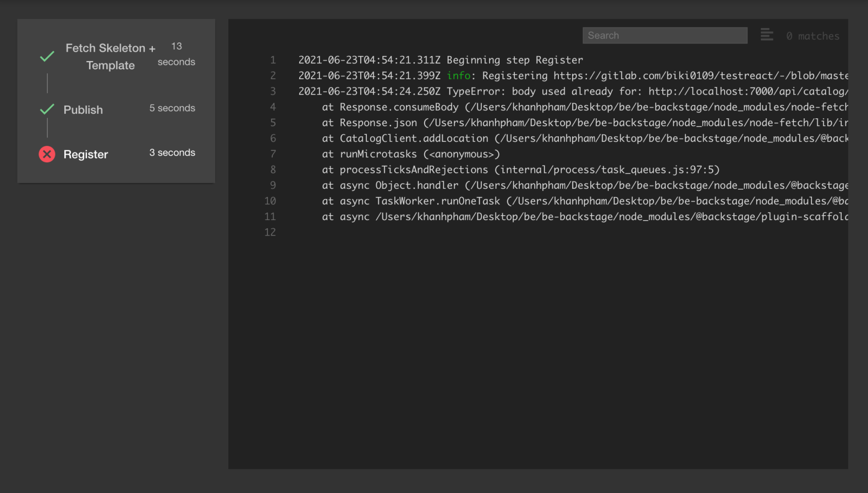Click the red failed icon next to Register
The width and height of the screenshot is (868, 493).
tap(47, 154)
